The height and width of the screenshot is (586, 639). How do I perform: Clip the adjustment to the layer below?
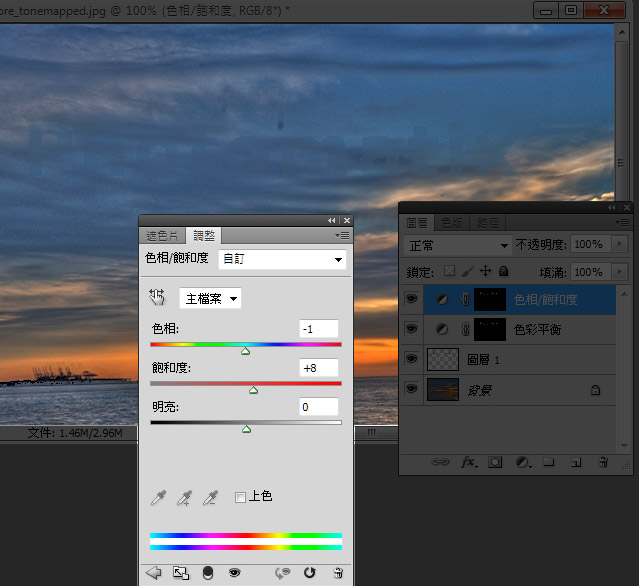pos(208,573)
